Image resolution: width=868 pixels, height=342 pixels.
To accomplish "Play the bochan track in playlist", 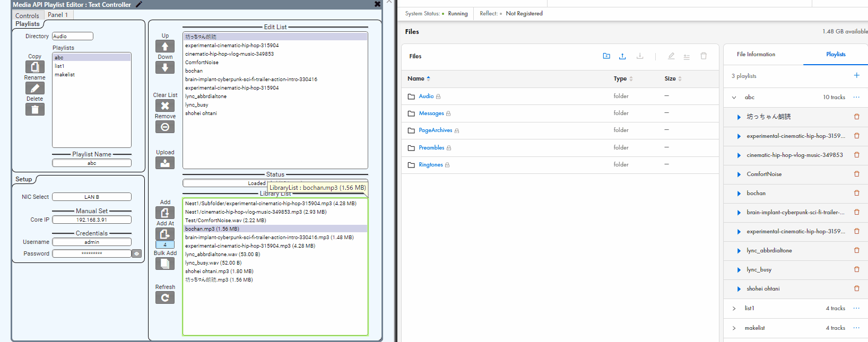I will coord(739,194).
